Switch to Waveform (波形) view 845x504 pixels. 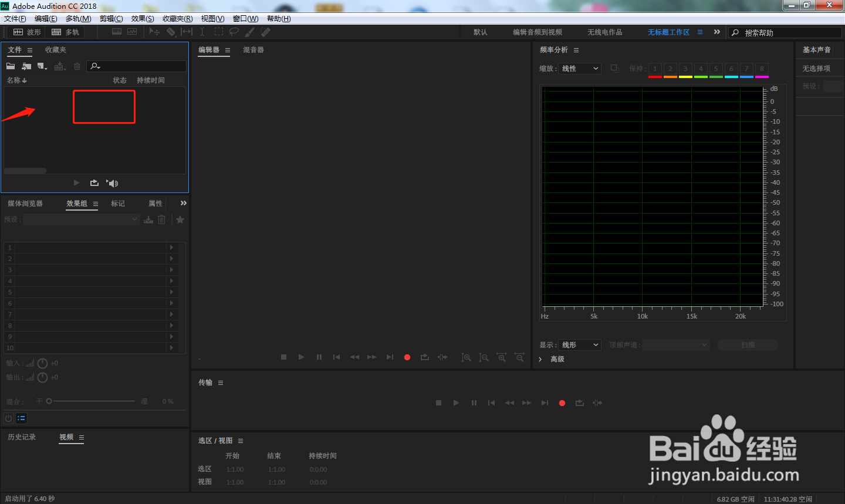point(28,32)
